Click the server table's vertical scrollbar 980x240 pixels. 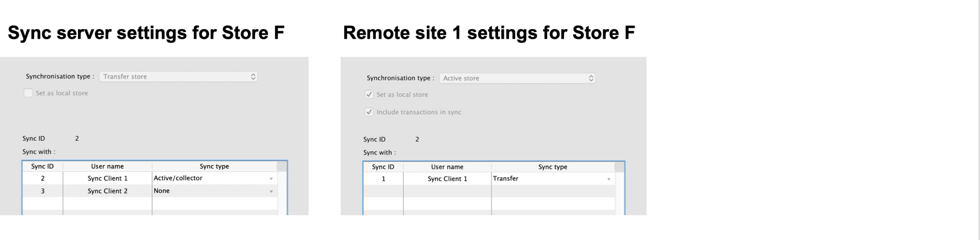click(282, 194)
